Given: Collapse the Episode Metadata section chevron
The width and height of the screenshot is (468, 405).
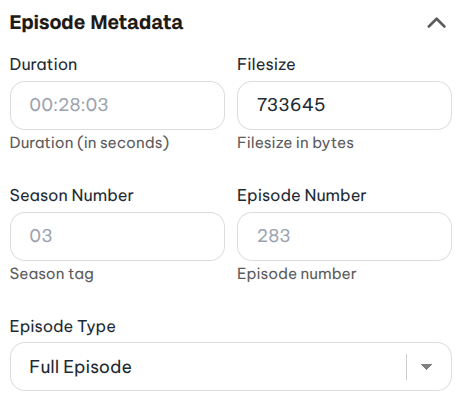Looking at the screenshot, I should coord(436,23).
